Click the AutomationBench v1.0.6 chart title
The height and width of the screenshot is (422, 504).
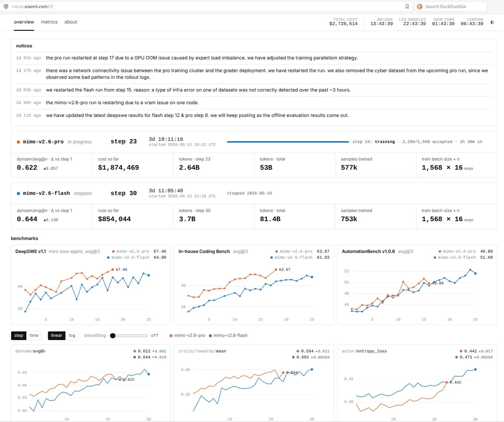(368, 251)
